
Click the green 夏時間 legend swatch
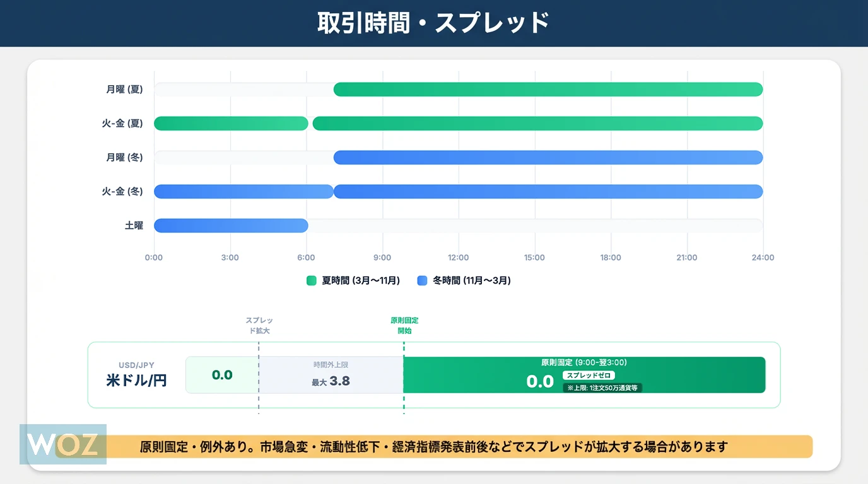(311, 281)
